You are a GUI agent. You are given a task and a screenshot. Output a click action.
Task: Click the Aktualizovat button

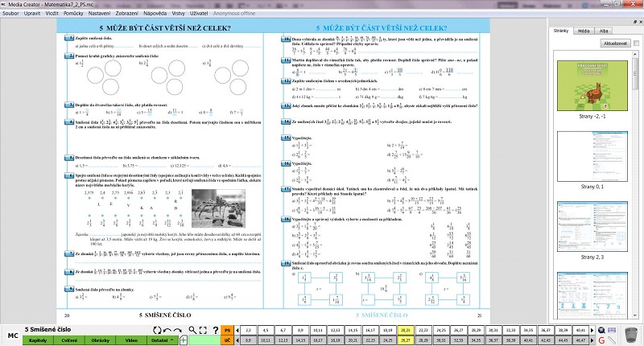[x=615, y=43]
